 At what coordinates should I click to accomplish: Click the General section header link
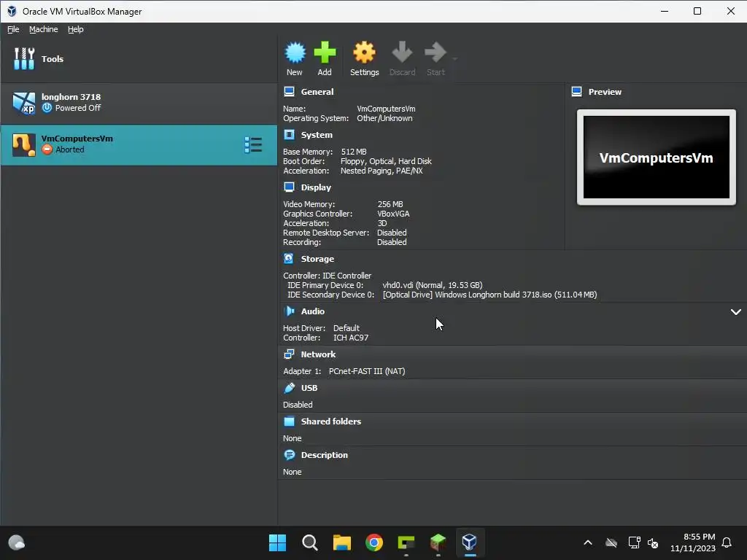click(317, 92)
